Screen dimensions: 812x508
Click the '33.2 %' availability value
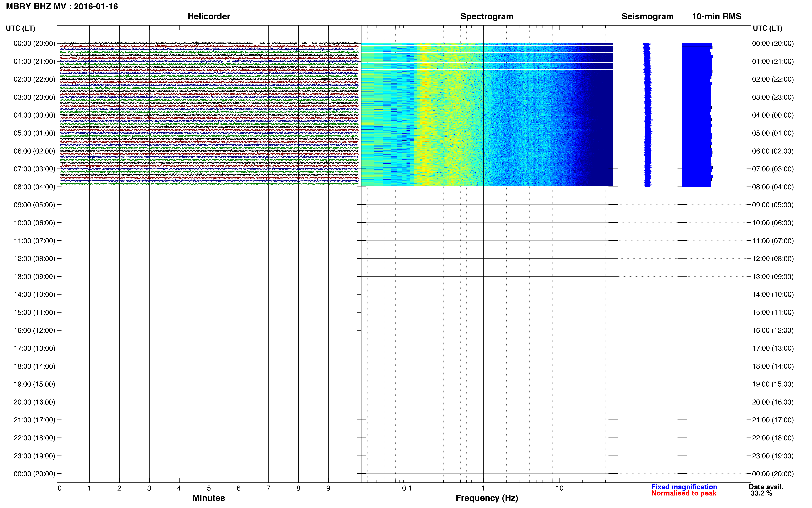[x=761, y=493]
